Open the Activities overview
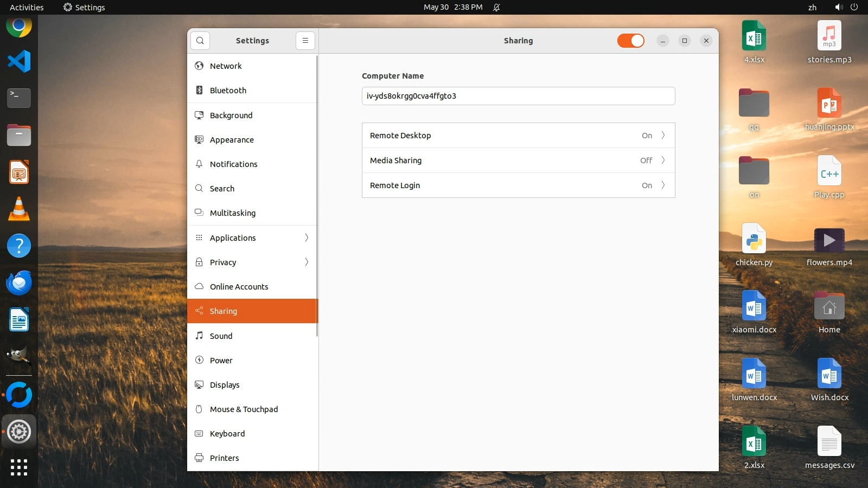This screenshot has width=868, height=488. point(27,7)
